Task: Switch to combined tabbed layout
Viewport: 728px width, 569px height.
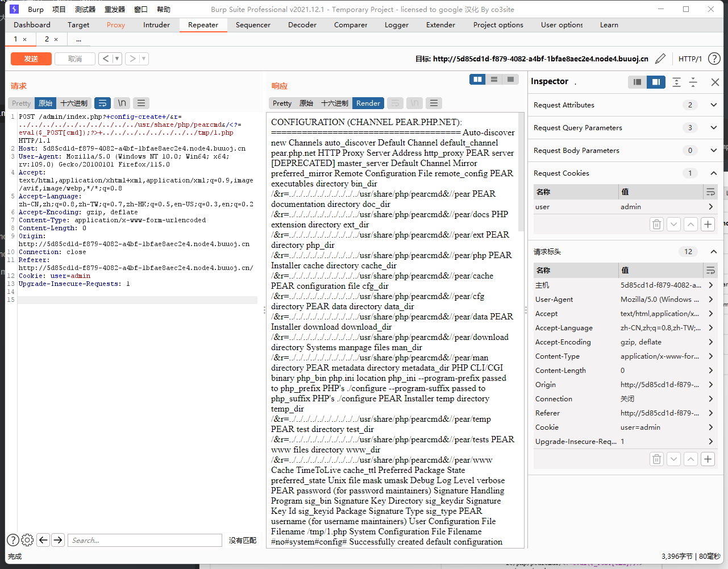Action: [x=510, y=79]
